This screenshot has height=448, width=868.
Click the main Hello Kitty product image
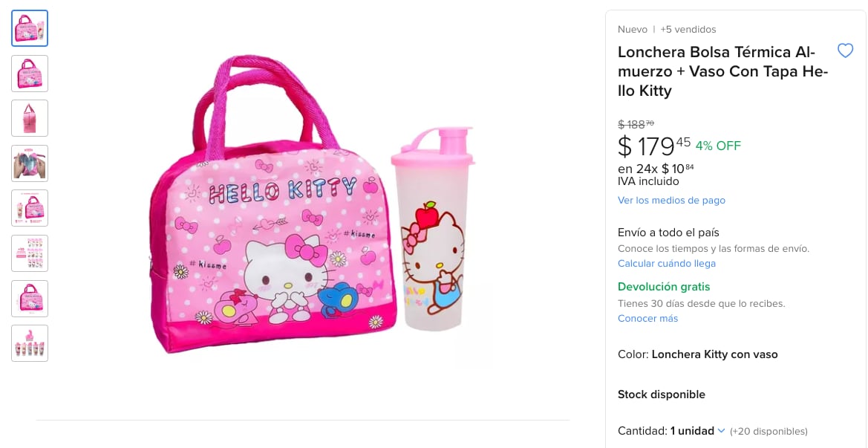(312, 208)
